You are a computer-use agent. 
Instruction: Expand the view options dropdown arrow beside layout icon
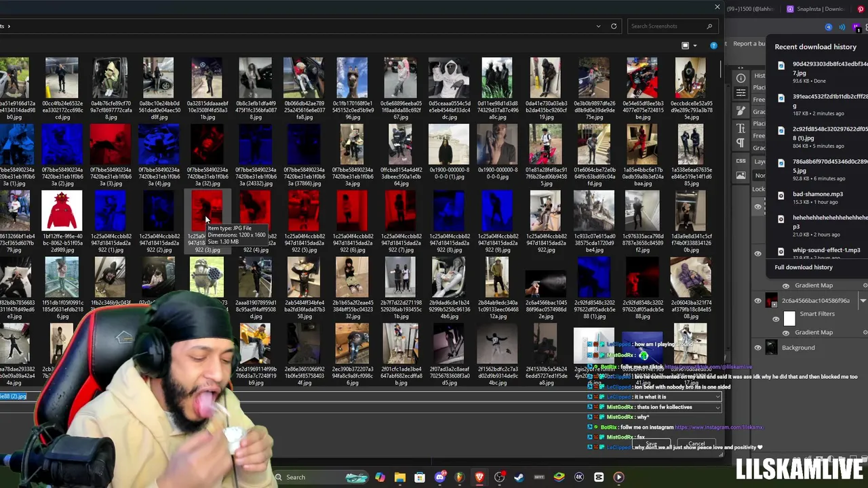coord(695,45)
